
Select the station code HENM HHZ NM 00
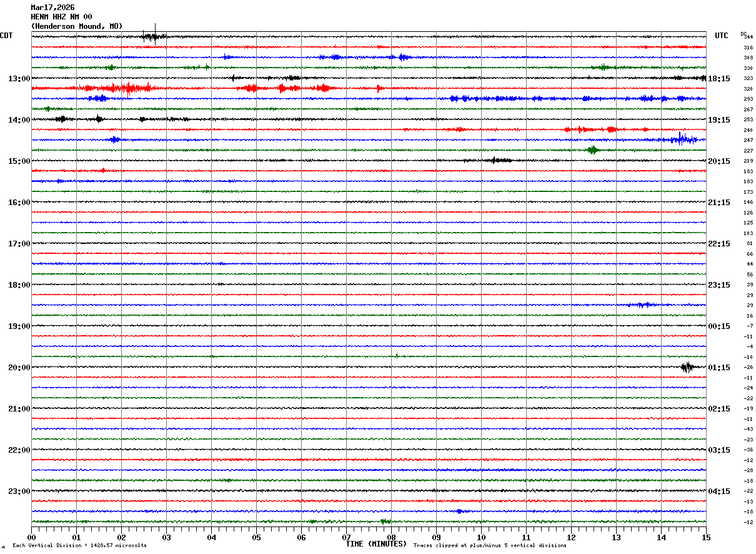61,17
